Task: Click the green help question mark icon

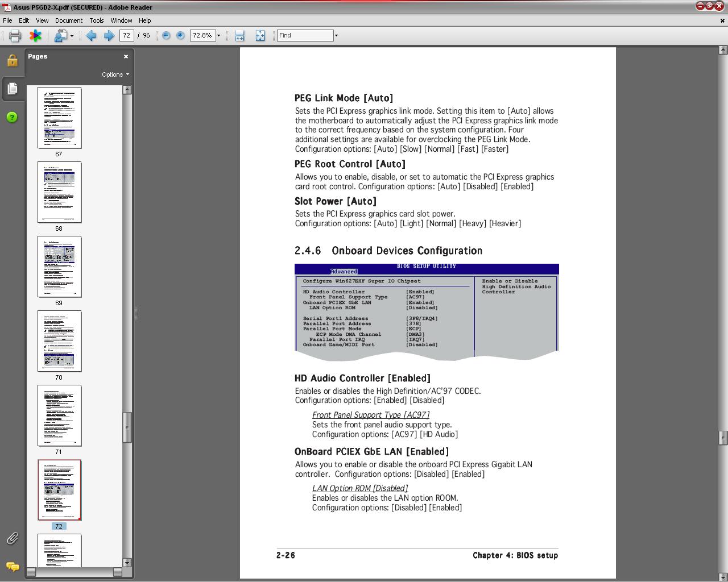Action: coord(12,117)
